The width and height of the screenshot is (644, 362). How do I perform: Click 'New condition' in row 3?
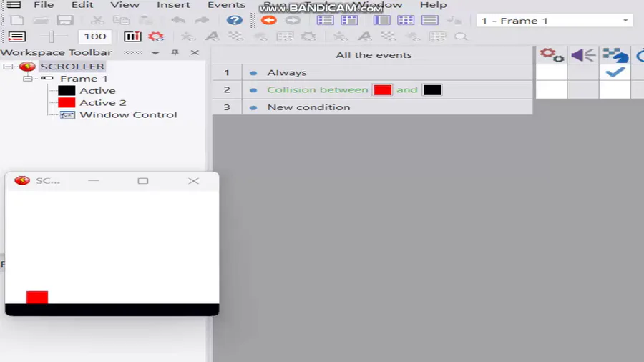[308, 107]
